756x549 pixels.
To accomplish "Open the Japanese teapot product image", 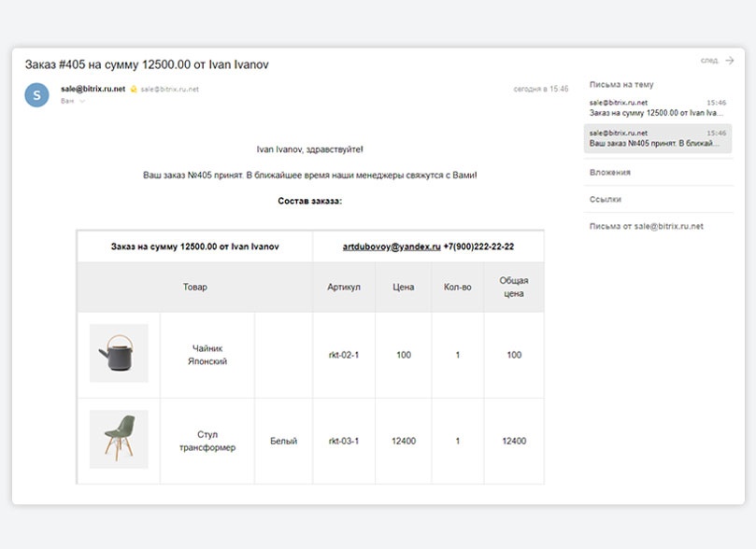I will pyautogui.click(x=119, y=354).
